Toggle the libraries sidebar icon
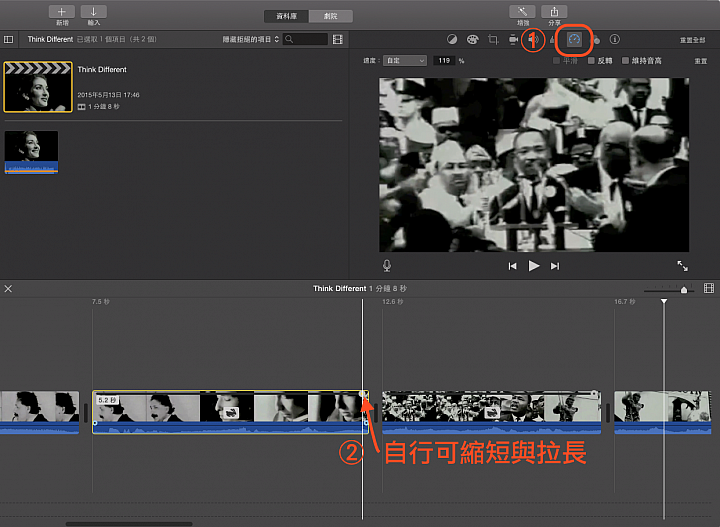 8,39
